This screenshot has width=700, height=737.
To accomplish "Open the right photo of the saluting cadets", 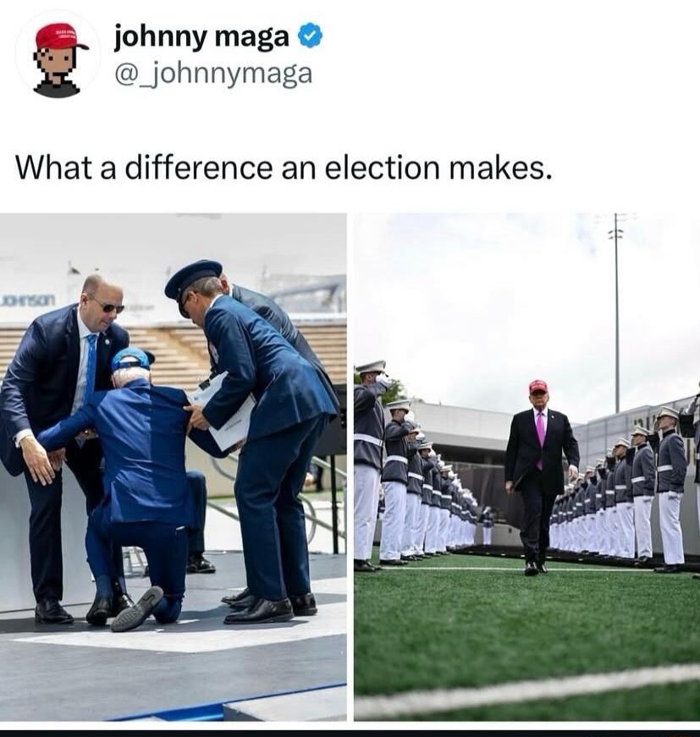I will [x=526, y=467].
